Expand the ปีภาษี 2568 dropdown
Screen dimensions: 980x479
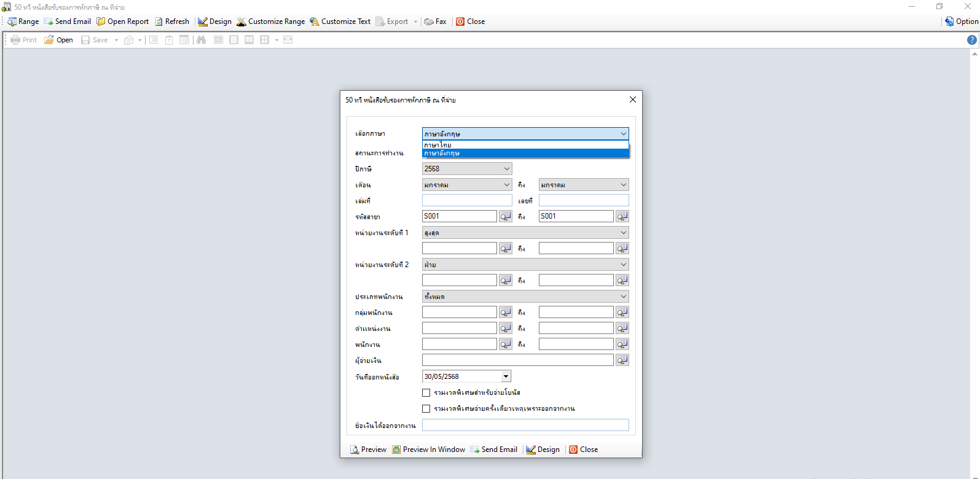(506, 169)
